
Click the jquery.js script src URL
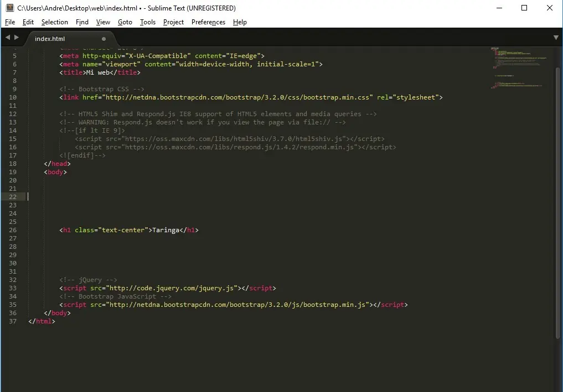point(172,288)
